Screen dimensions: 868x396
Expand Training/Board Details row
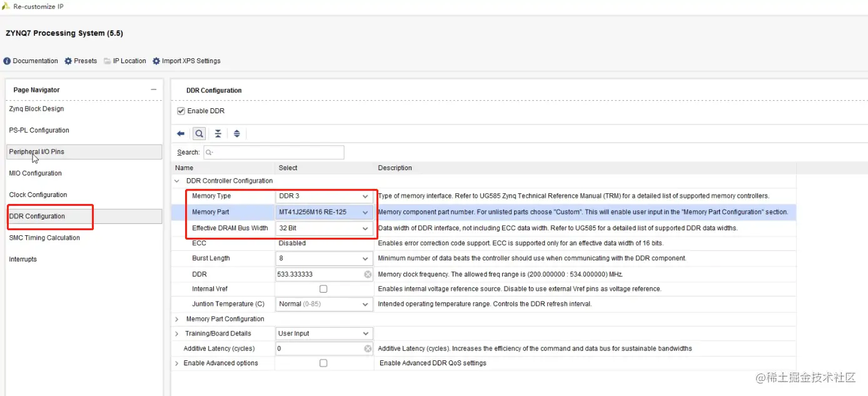177,333
